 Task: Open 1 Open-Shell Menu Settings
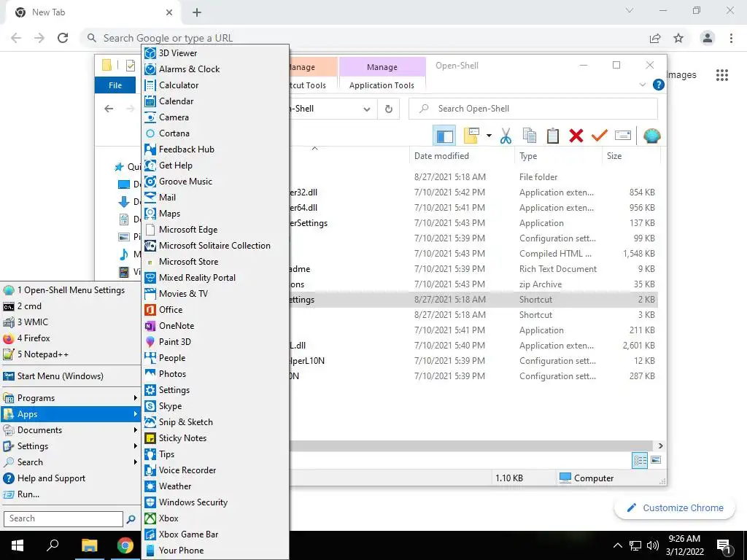click(70, 290)
